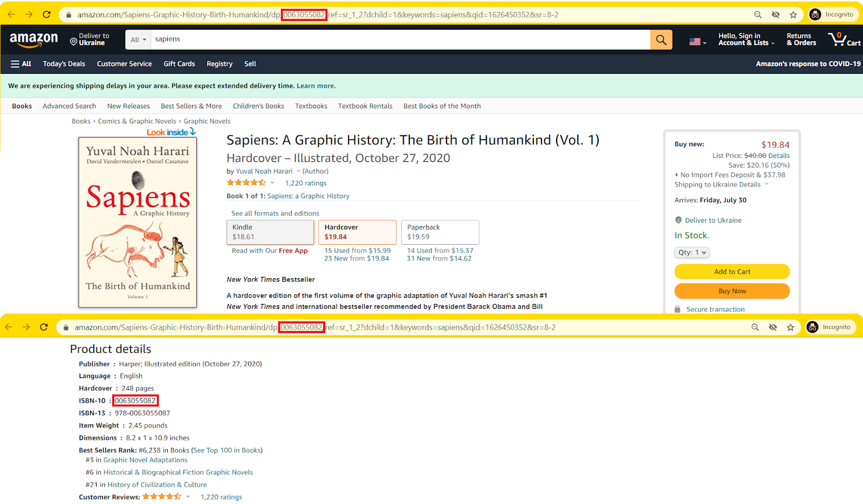The height and width of the screenshot is (504, 863).
Task: Click the forward arrow in lower browser bar
Action: click(x=26, y=327)
